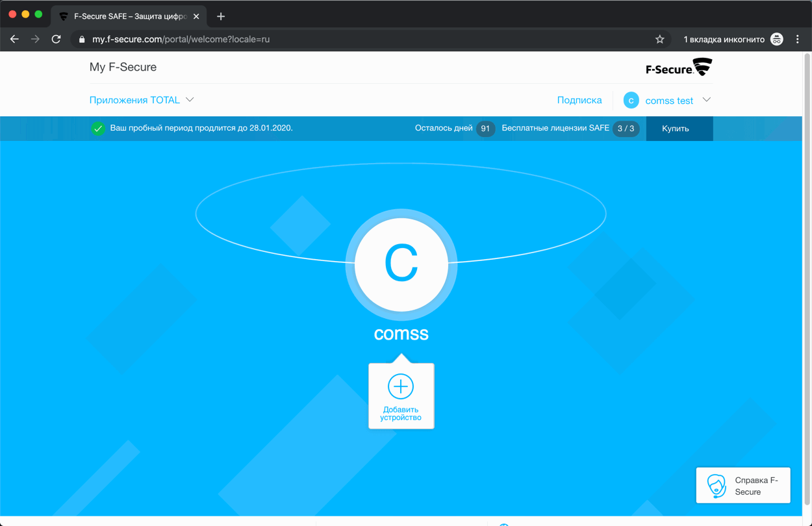Reload the page with the refresh icon
This screenshot has width=812, height=526.
pyautogui.click(x=56, y=39)
